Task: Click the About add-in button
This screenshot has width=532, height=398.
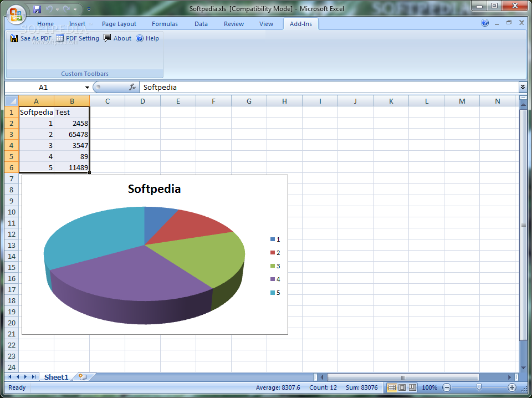Action: (x=117, y=38)
